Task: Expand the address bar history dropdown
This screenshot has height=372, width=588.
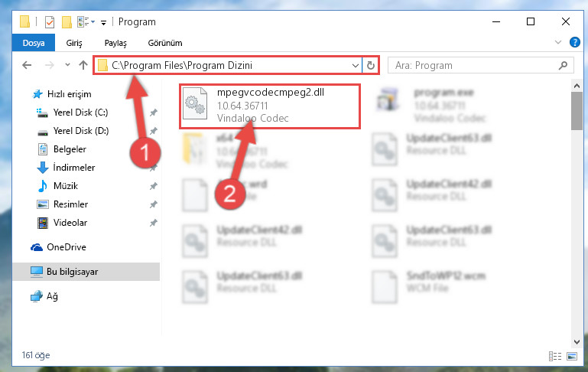Action: 355,66
